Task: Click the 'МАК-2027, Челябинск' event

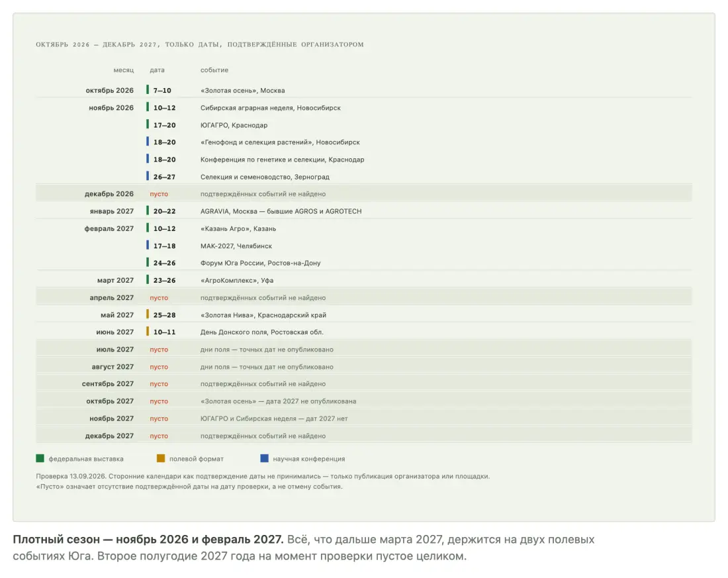Action: click(236, 246)
